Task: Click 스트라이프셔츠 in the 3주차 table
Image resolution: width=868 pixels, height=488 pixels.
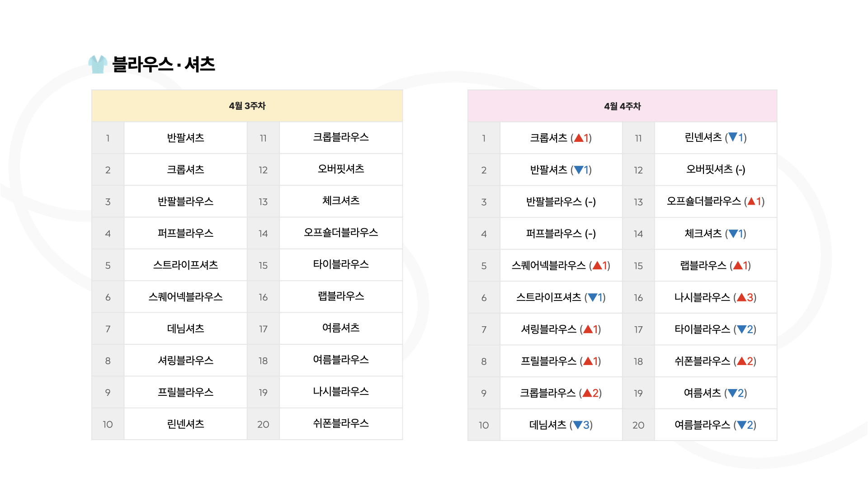Action: click(186, 265)
